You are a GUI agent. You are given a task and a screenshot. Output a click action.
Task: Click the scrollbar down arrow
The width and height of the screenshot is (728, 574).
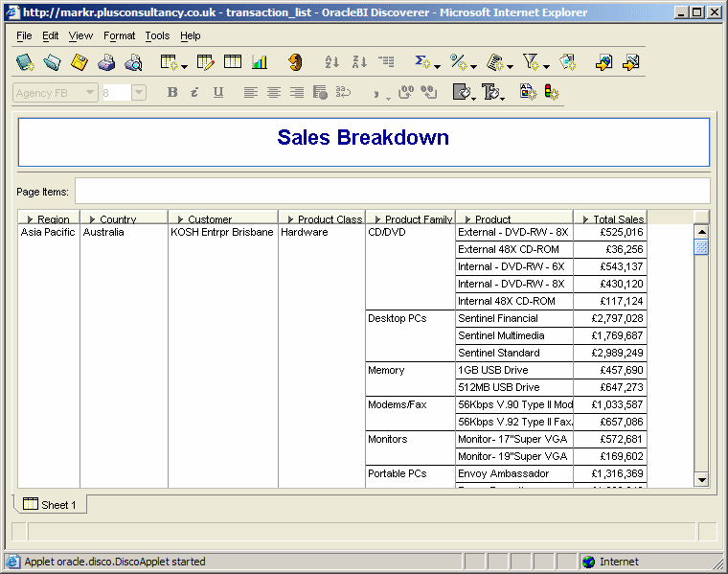(x=701, y=480)
